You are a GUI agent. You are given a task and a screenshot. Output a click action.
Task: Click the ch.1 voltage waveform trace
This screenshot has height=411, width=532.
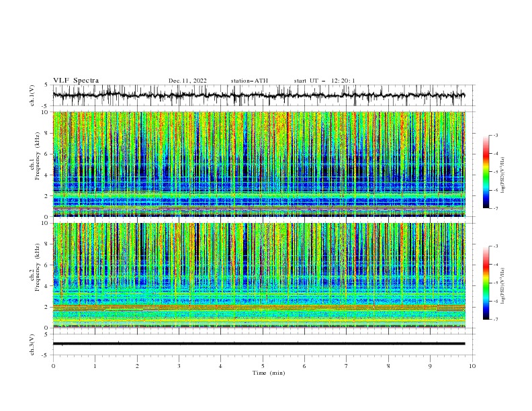click(x=259, y=95)
